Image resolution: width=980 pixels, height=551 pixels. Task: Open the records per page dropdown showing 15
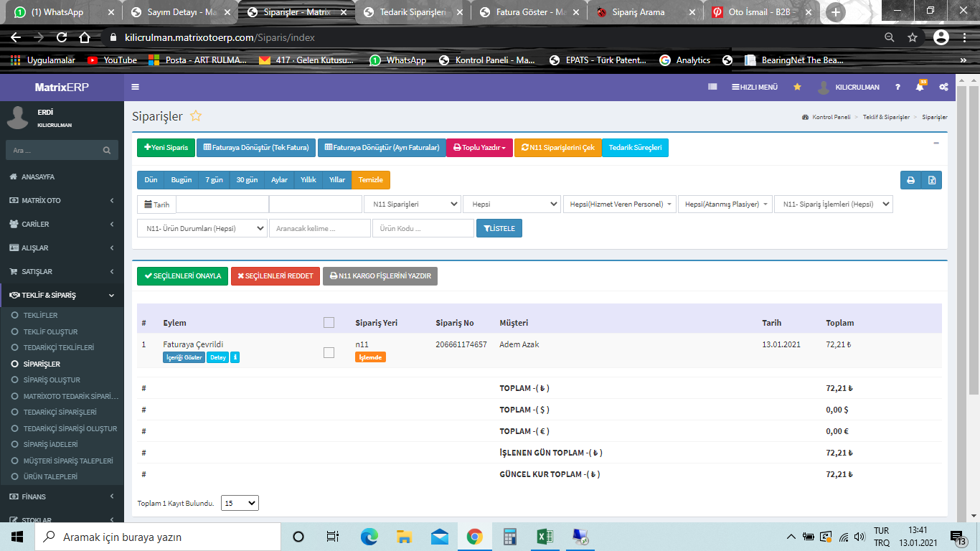[x=240, y=504]
